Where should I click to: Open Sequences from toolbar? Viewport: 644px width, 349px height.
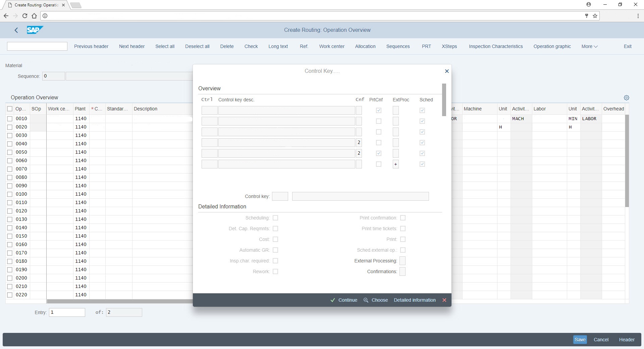coord(398,46)
